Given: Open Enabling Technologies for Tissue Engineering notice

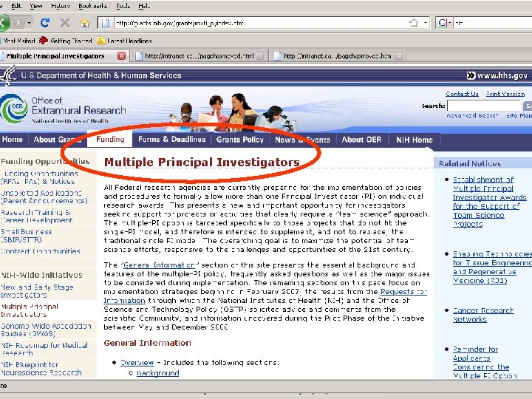Looking at the screenshot, I should click(x=492, y=267).
